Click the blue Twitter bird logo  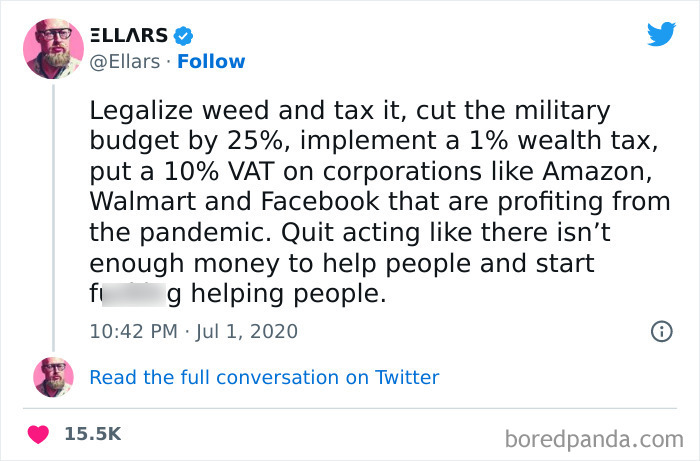(661, 33)
